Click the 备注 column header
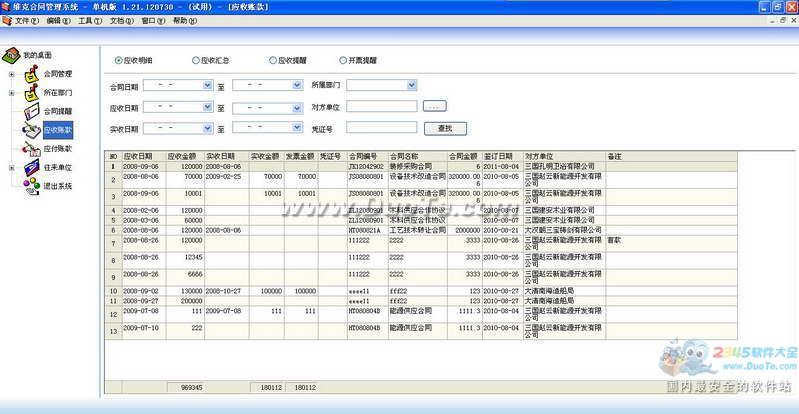Viewport: 799px width, 414px height. 671,157
